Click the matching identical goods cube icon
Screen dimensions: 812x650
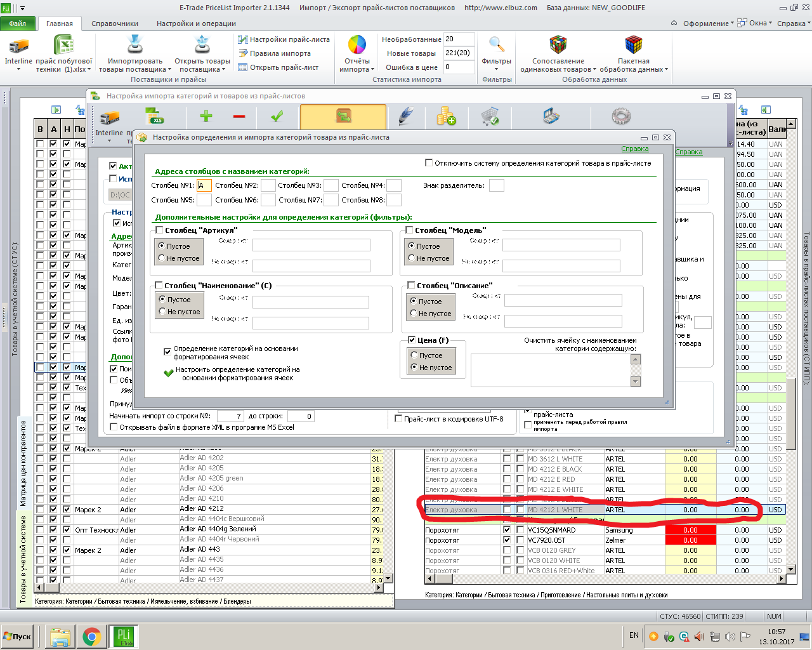click(x=558, y=45)
